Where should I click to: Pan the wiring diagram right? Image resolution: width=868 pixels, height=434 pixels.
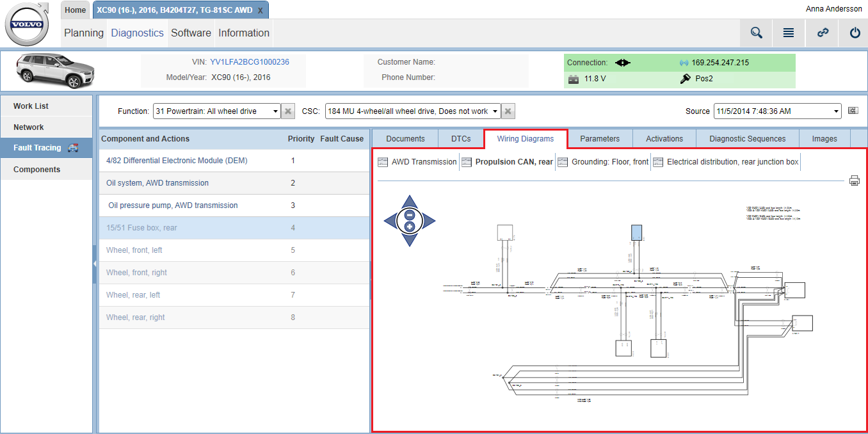tap(430, 221)
